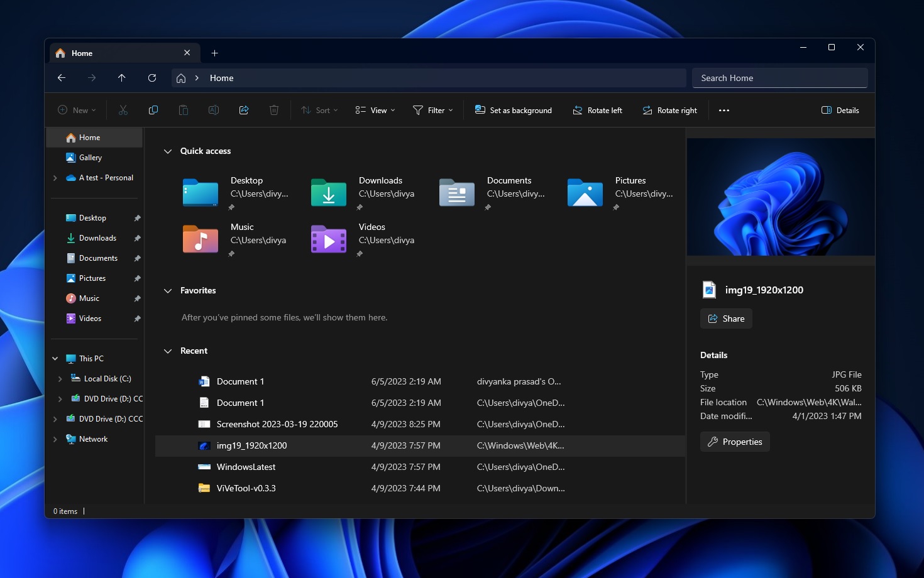The height and width of the screenshot is (578, 924).
Task: Refresh the current folder view
Action: point(152,77)
